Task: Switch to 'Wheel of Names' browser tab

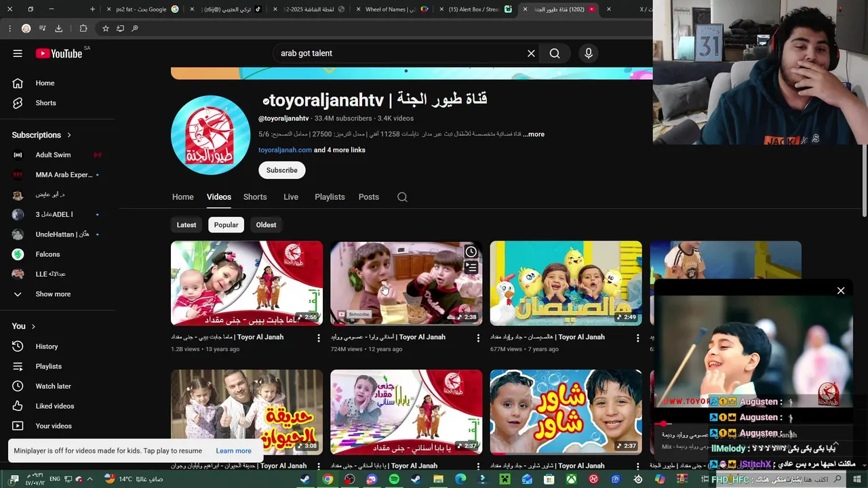Action: [394, 9]
